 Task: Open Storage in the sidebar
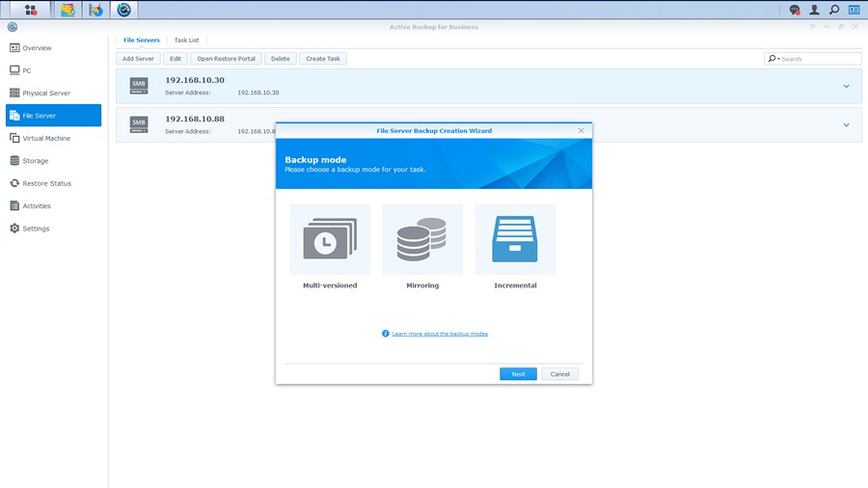pos(36,161)
